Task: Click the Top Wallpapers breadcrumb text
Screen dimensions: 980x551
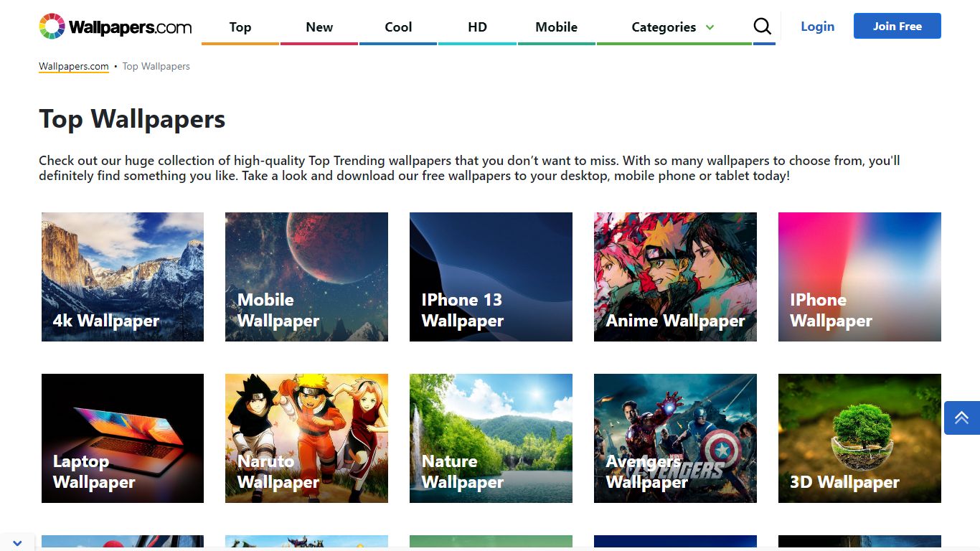Action: click(x=156, y=66)
